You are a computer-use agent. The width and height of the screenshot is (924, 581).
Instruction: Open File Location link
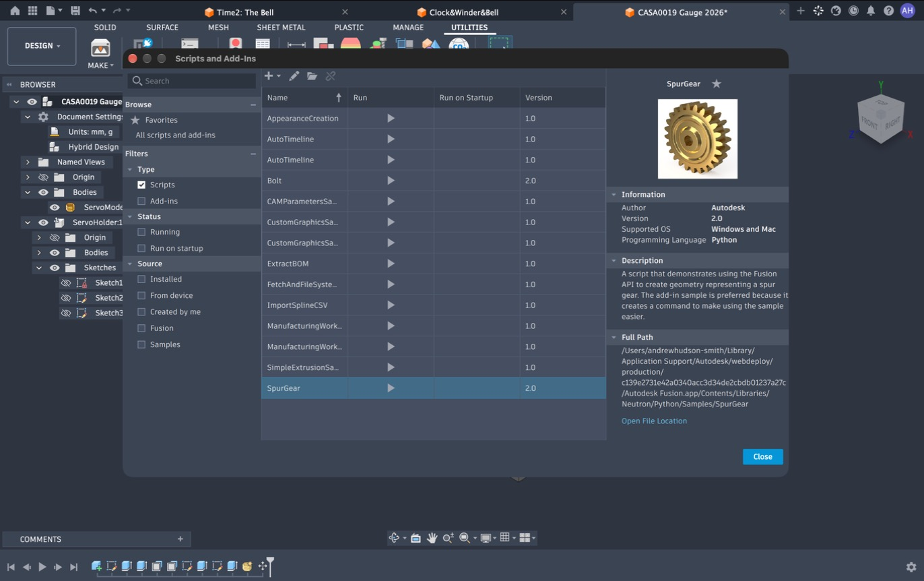[654, 421]
